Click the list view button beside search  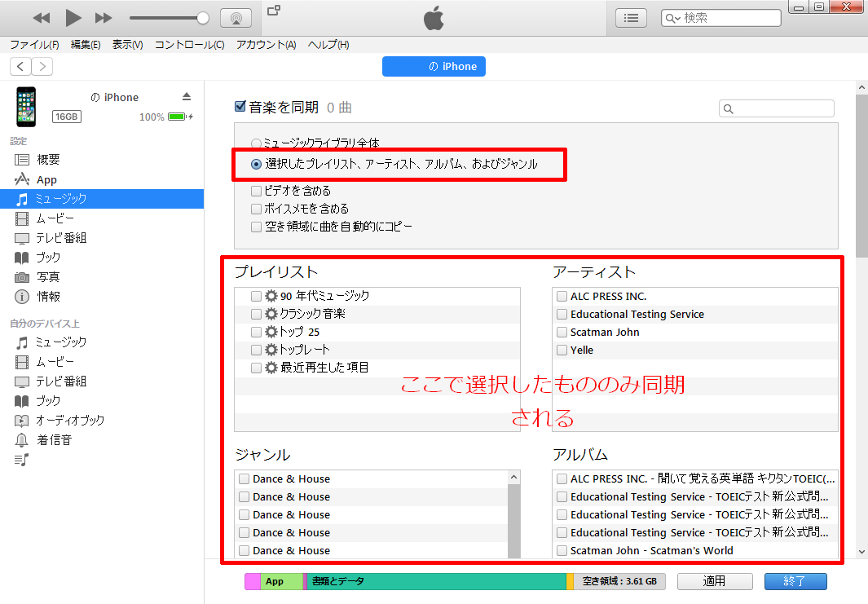tap(631, 17)
